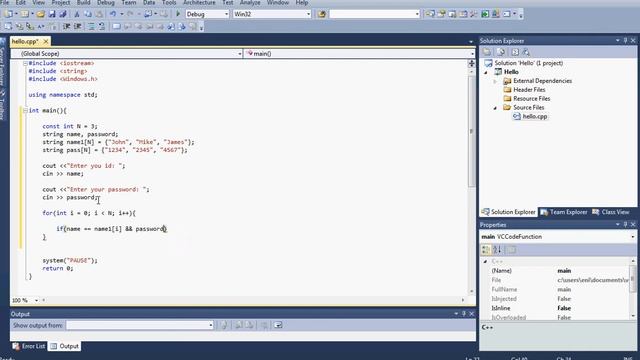Collapse the #include region outline
Screen dimensions: 640x360
coord(25,63)
